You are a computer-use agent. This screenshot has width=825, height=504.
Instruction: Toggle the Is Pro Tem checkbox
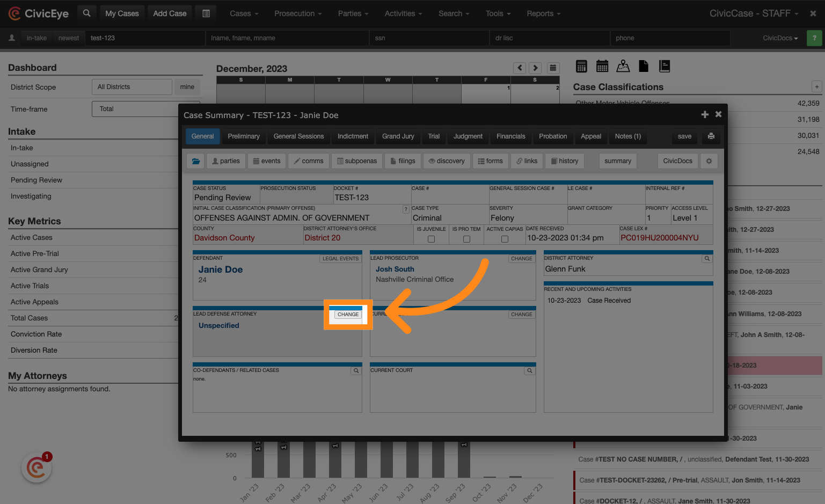[x=466, y=239]
